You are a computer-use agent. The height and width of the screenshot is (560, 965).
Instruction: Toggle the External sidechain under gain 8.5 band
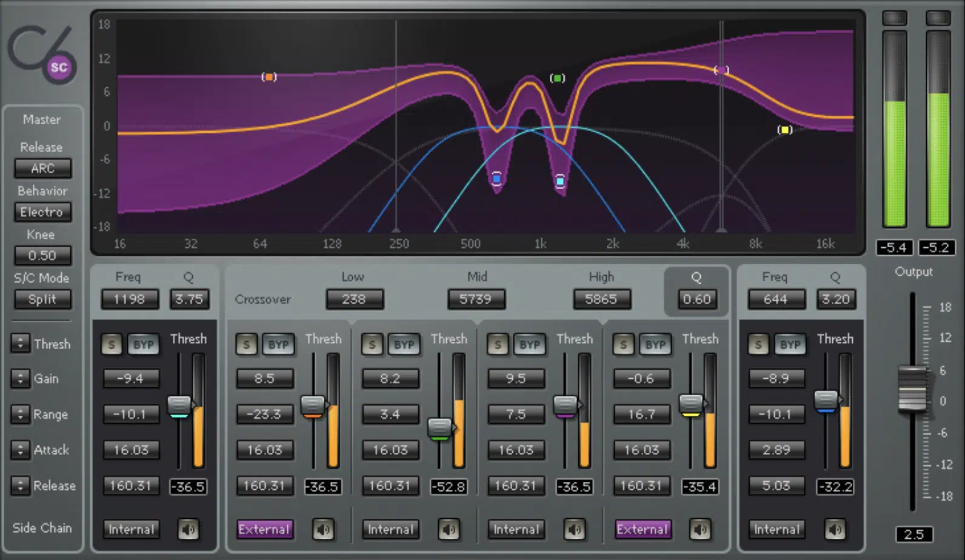tap(264, 530)
